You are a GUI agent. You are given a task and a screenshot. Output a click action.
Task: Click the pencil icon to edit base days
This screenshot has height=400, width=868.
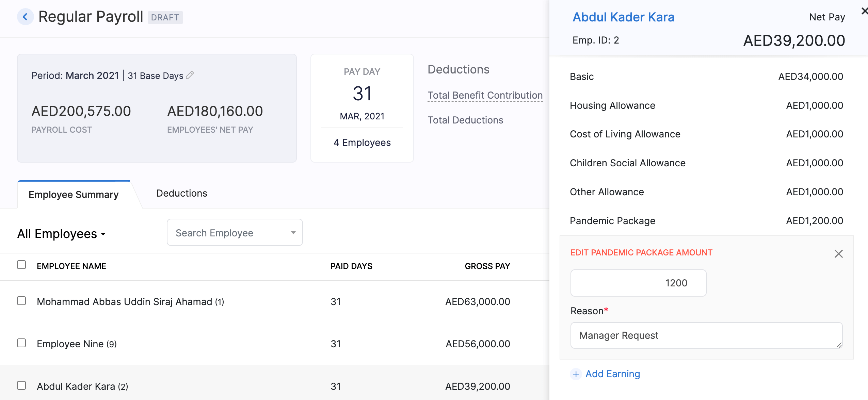[190, 75]
